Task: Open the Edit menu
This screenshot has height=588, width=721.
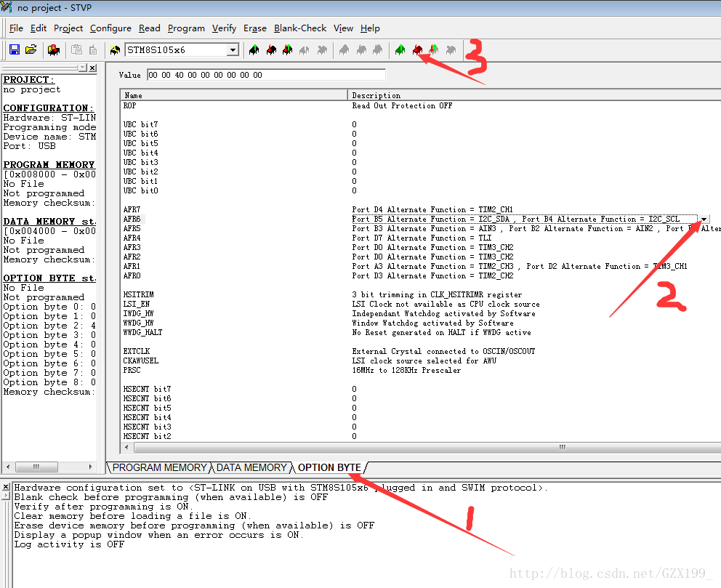Action: (39, 28)
